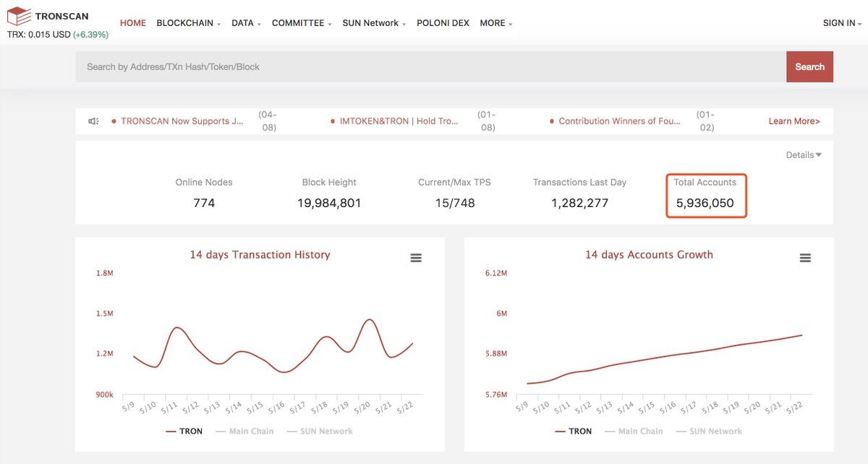The image size is (868, 464).
Task: Click the red bullet beside TRONSCAN announcement
Action: point(116,121)
